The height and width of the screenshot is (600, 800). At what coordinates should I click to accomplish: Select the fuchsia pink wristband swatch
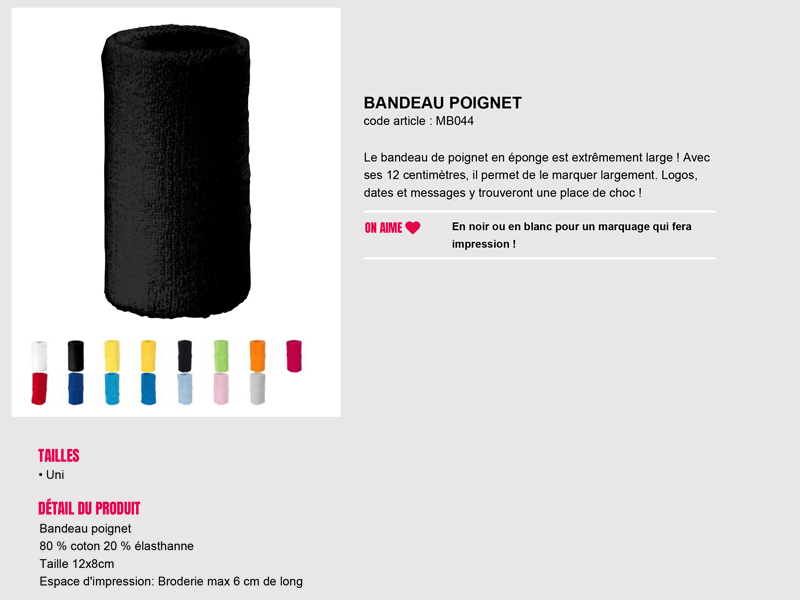[294, 356]
